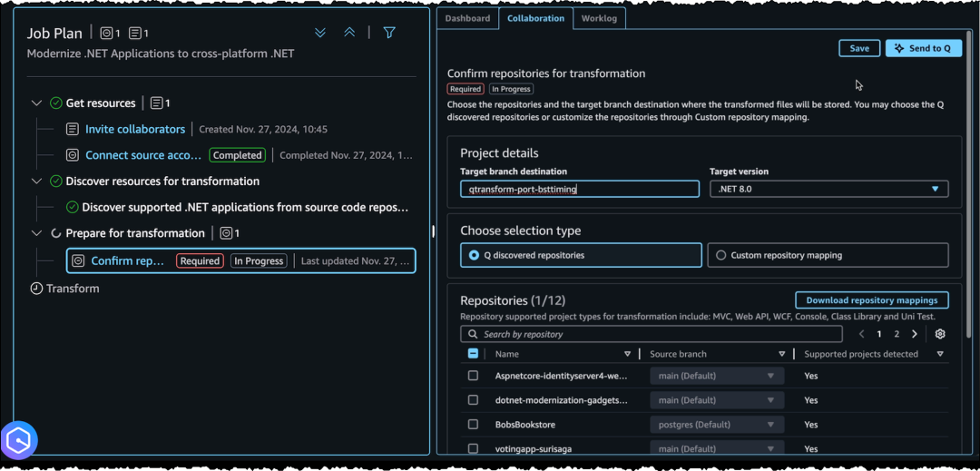This screenshot has width=980, height=471.
Task: Collapse Discover resources for transformation section
Action: coord(36,182)
